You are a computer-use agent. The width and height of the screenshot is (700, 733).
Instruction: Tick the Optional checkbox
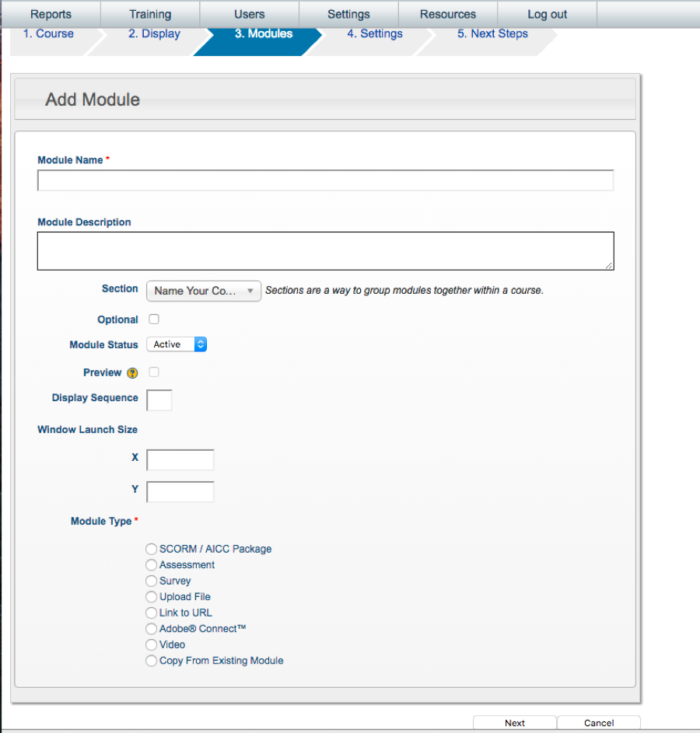pos(154,319)
